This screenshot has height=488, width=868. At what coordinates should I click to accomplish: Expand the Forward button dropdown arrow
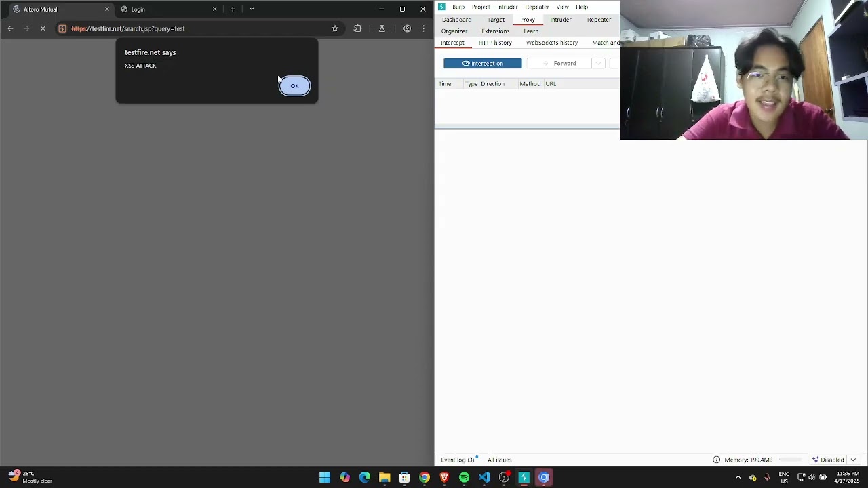(x=598, y=63)
